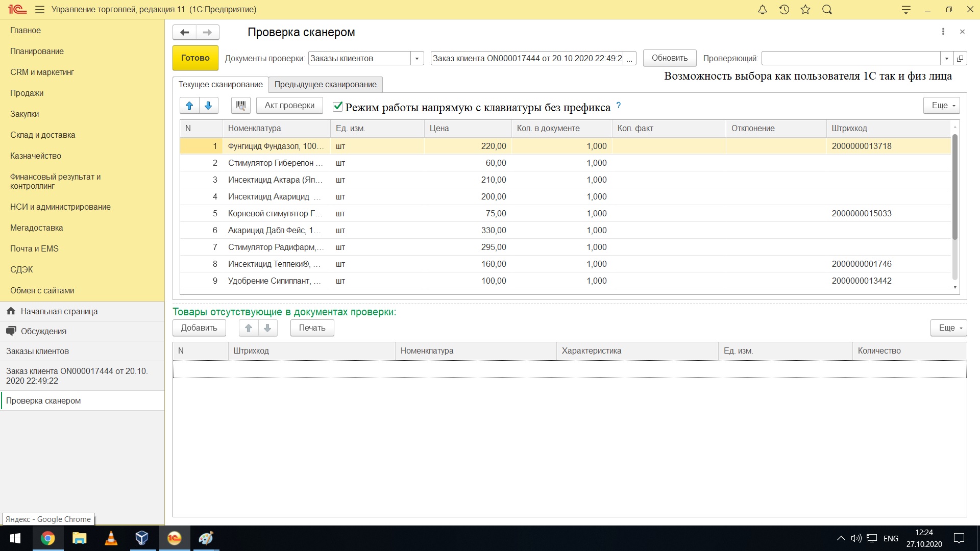Click the volume tray icon

click(x=856, y=538)
